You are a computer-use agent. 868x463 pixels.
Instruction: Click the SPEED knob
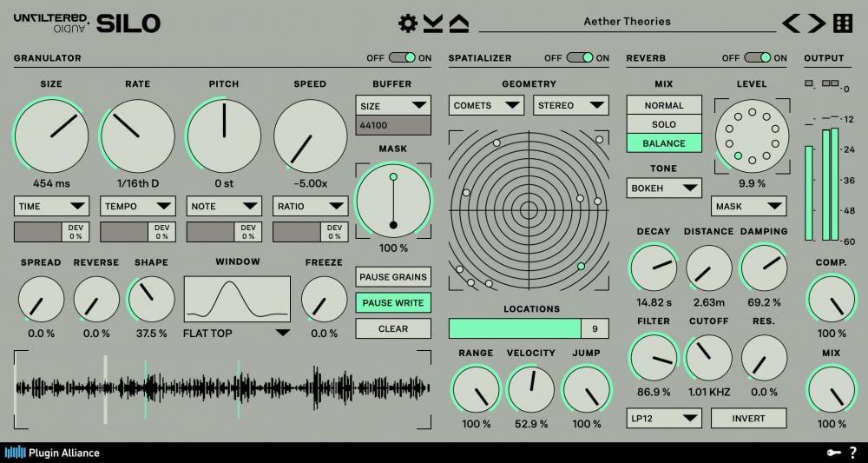click(311, 136)
